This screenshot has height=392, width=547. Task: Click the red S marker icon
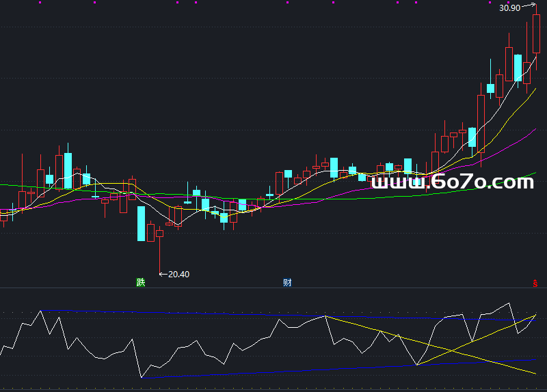click(535, 283)
